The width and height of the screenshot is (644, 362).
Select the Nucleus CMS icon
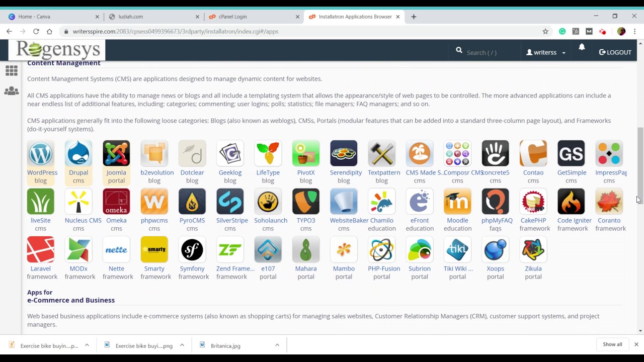(78, 202)
